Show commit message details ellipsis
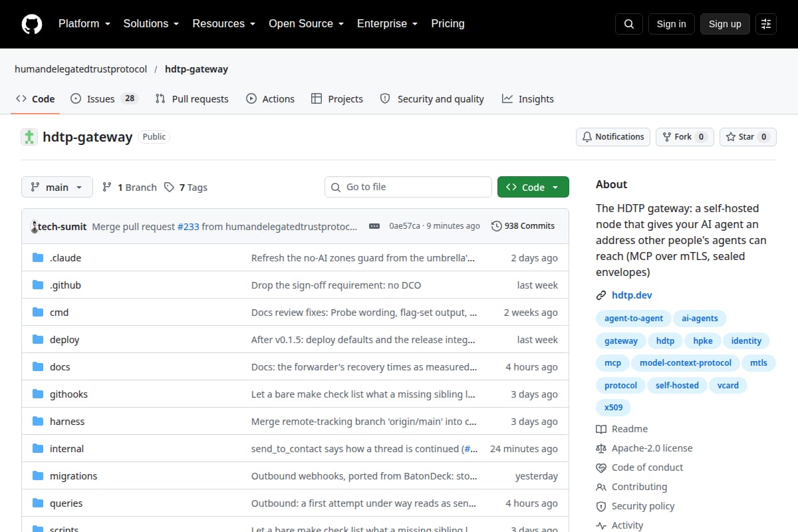 pyautogui.click(x=374, y=226)
